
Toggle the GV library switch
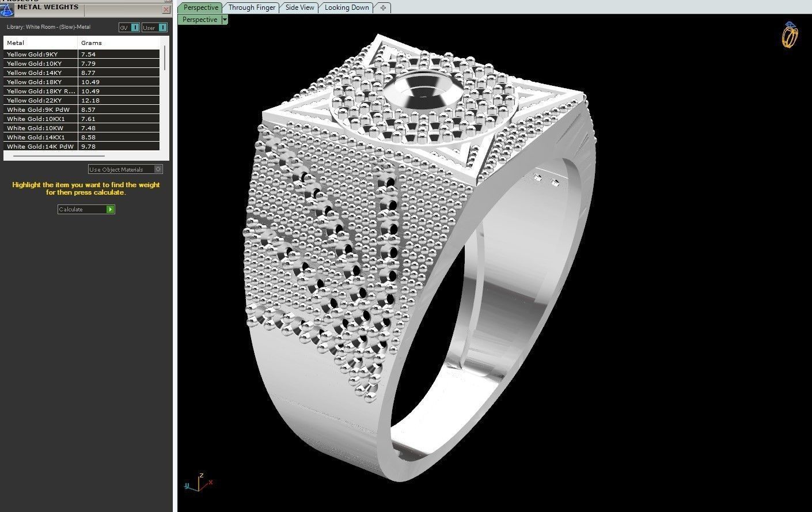(x=129, y=28)
